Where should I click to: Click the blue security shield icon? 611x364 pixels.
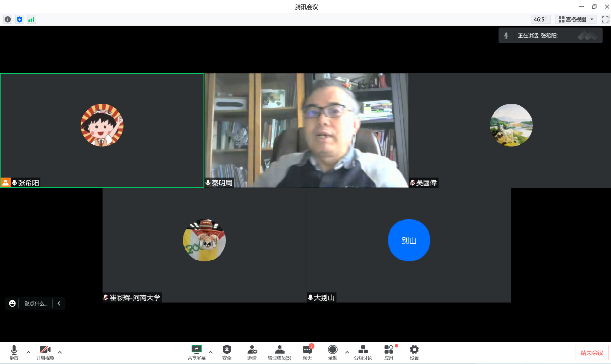(x=20, y=20)
